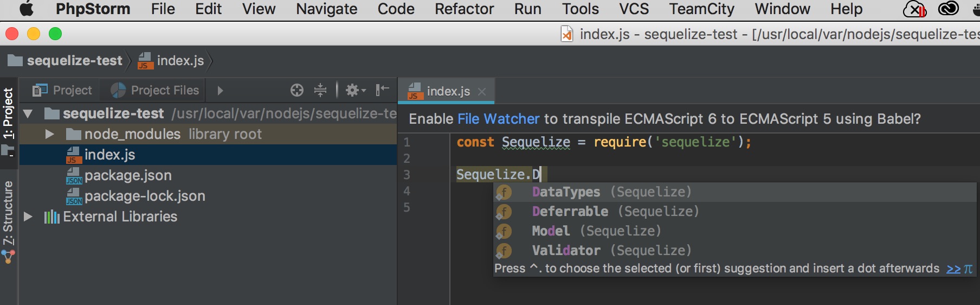Select package-lock.json in project tree
Viewport: 980px width, 305px height.
pyautogui.click(x=208, y=196)
